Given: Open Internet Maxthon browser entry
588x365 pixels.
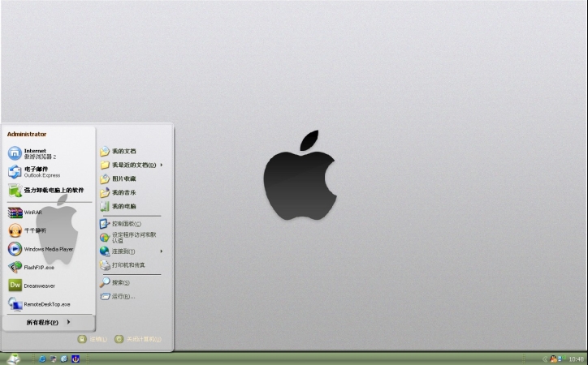Looking at the screenshot, I should pos(48,153).
